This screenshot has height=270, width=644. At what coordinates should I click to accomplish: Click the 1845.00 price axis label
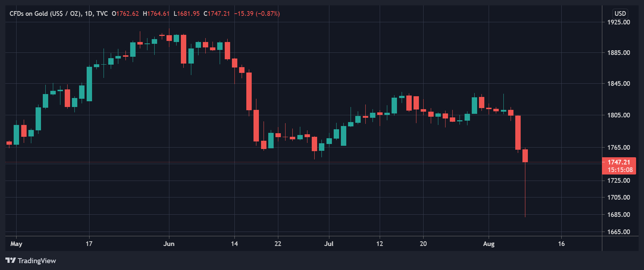click(x=618, y=84)
